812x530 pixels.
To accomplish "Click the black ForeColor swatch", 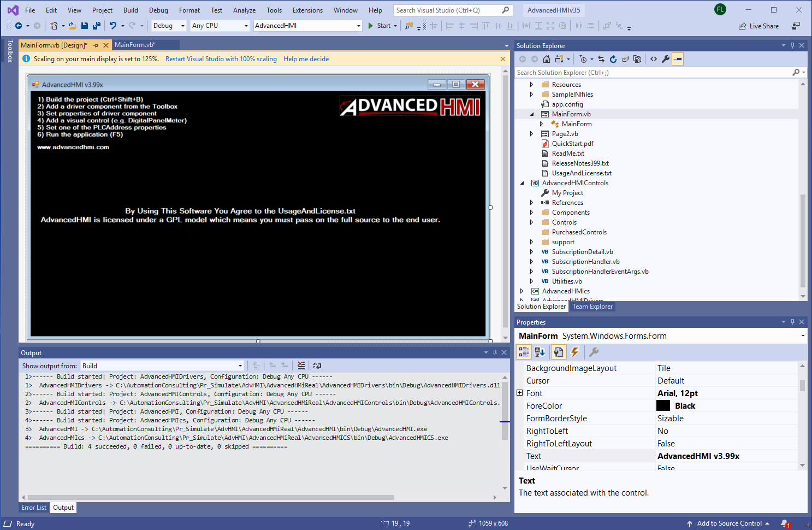I will (x=664, y=405).
